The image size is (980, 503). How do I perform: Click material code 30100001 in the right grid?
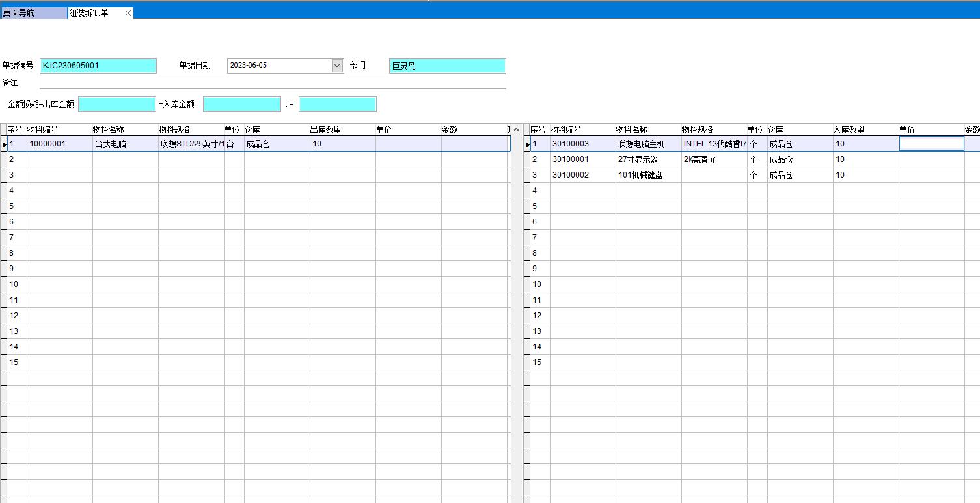click(x=582, y=159)
